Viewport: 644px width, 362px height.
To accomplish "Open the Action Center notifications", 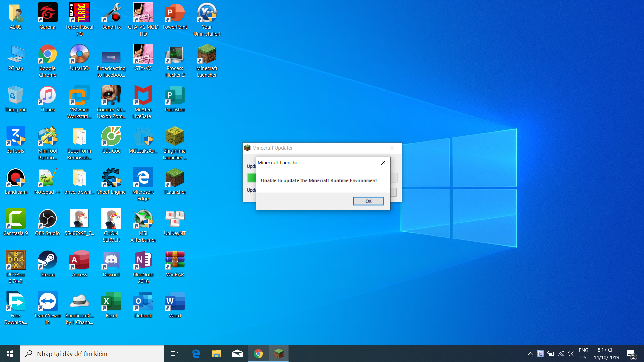I will (631, 354).
